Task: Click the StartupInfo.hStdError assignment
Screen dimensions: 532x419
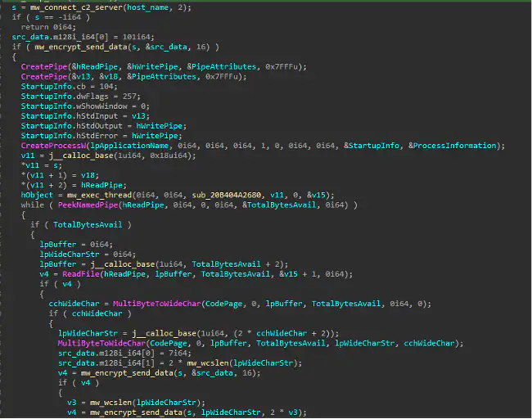Action: point(101,136)
